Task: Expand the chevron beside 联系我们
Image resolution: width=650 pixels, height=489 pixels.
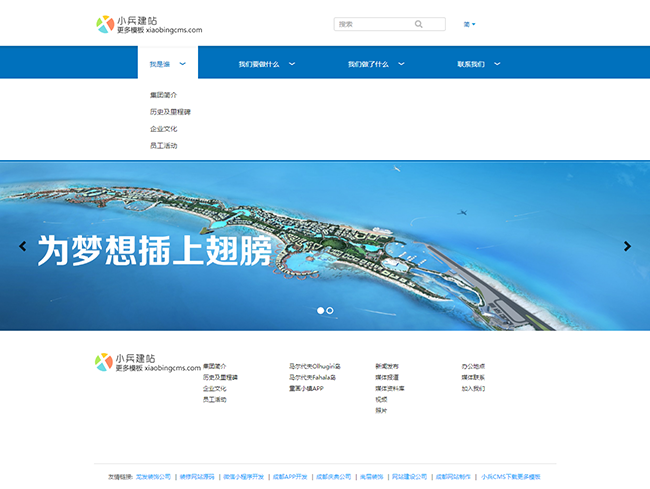Action: pyautogui.click(x=497, y=64)
